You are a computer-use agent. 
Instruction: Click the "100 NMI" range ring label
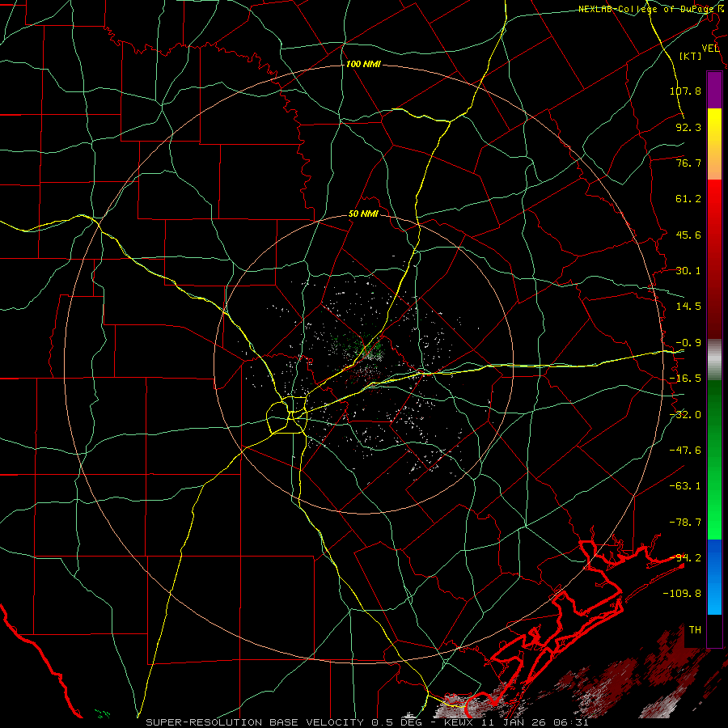[363, 64]
